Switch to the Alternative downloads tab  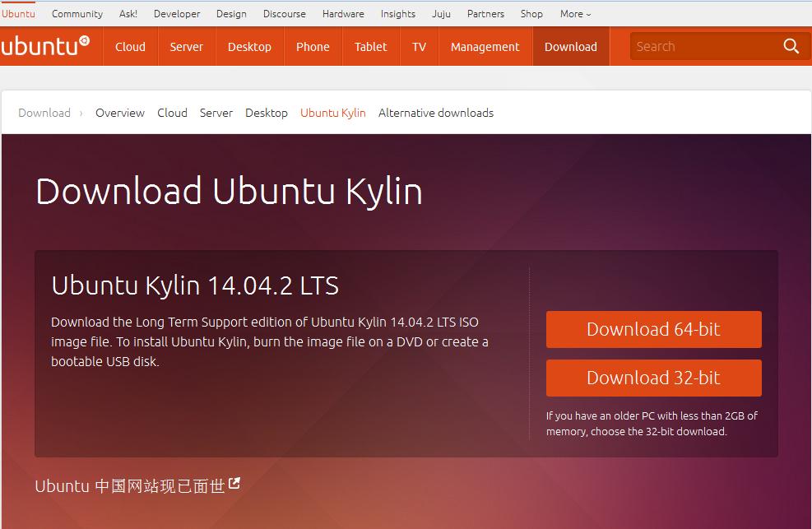tap(435, 113)
